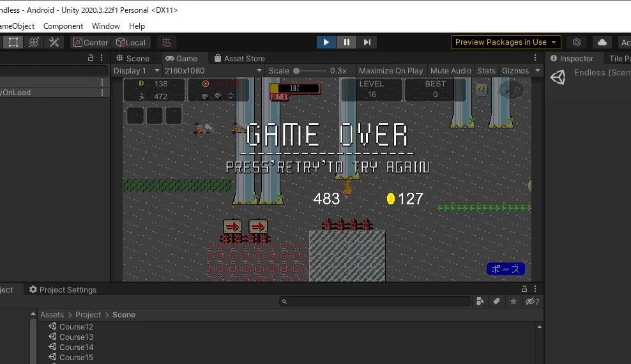Open Search by Type filter icon
631x364 pixels.
coord(480,301)
